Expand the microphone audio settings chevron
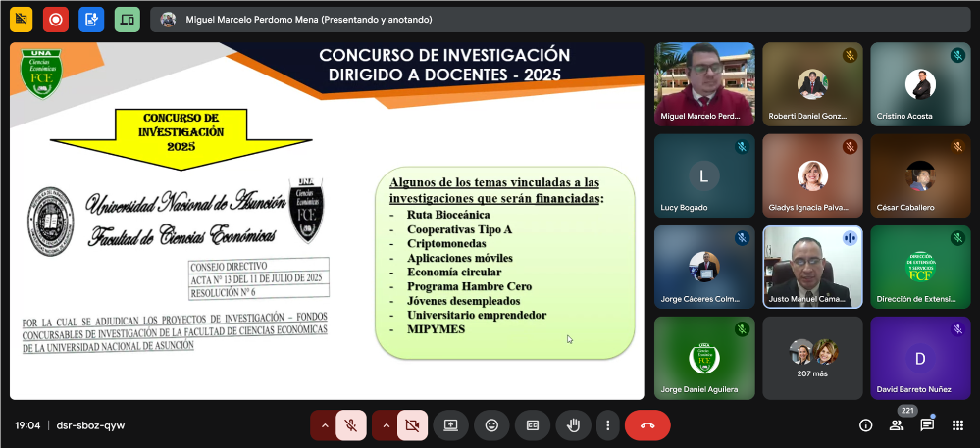The width and height of the screenshot is (980, 448). click(x=325, y=425)
